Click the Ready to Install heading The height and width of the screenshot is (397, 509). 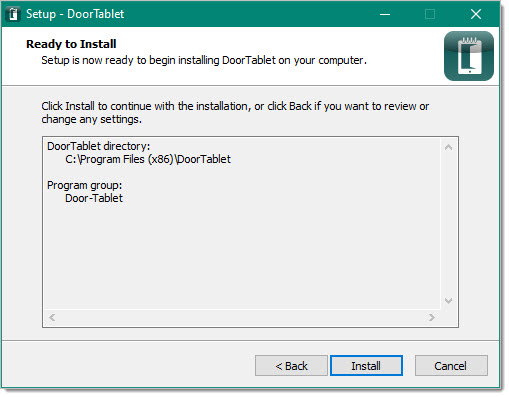coord(71,44)
